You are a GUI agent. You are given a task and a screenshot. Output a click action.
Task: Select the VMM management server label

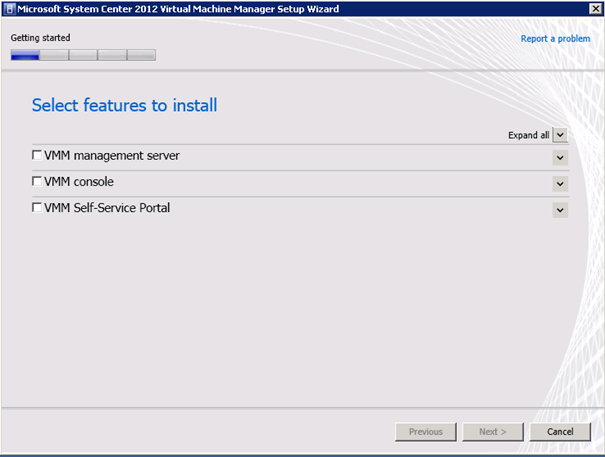[x=112, y=156]
